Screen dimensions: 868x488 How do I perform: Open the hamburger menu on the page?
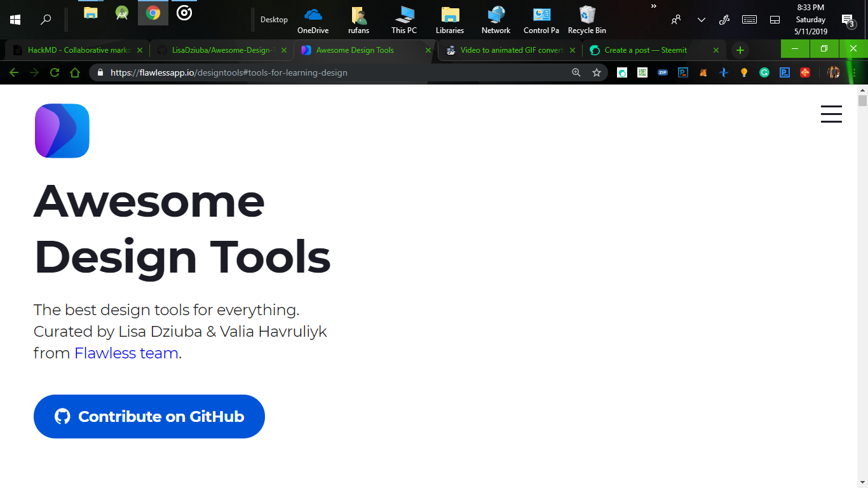pos(831,114)
